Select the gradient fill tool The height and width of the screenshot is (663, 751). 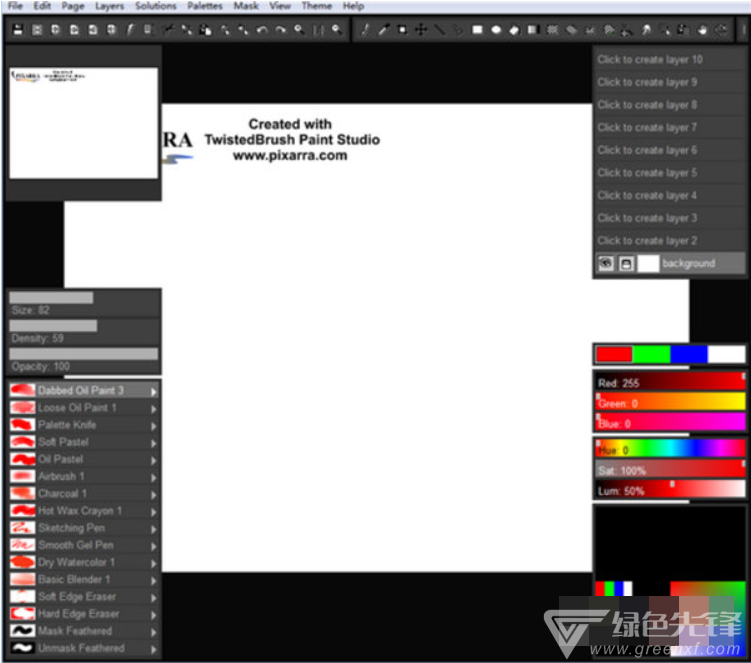click(x=533, y=30)
